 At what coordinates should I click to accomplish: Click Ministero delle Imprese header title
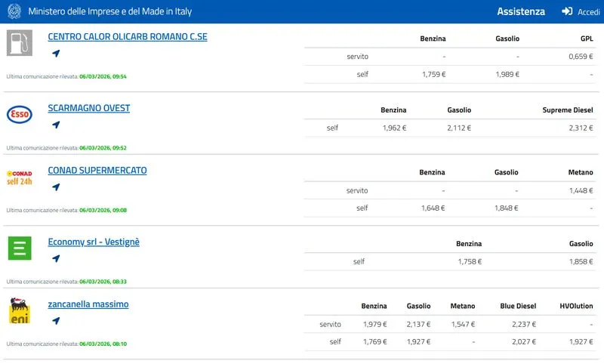pyautogui.click(x=109, y=11)
